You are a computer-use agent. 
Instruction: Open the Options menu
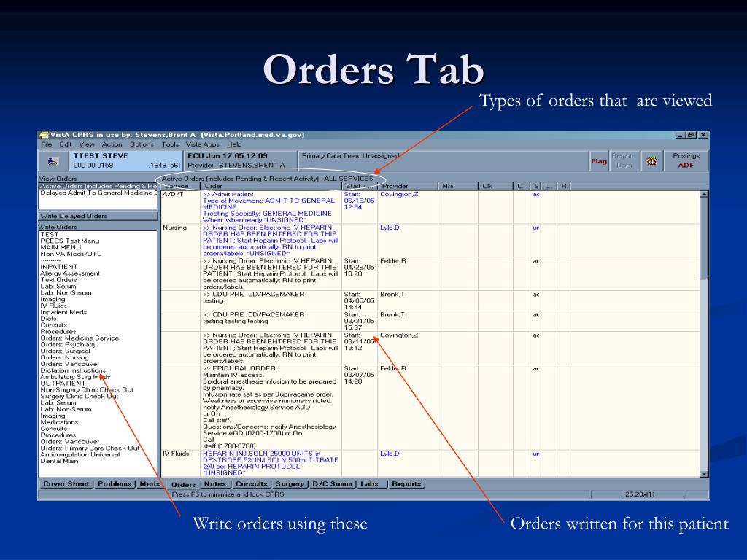(142, 144)
